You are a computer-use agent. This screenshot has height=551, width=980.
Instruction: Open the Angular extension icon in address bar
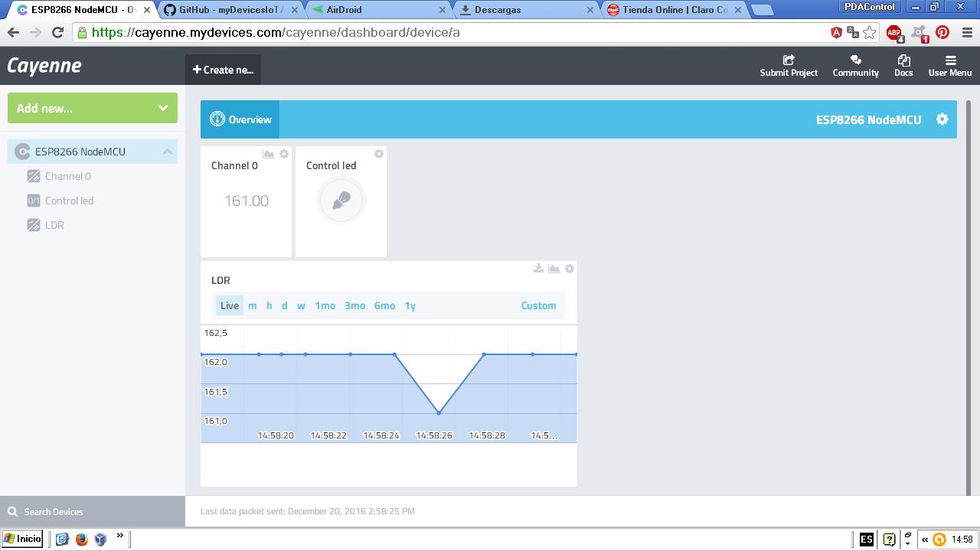836,33
